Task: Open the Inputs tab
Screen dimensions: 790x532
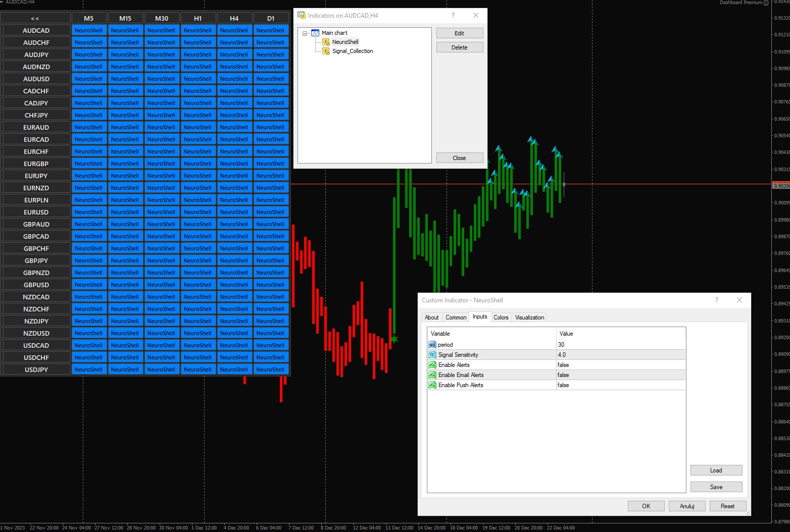Action: click(480, 317)
